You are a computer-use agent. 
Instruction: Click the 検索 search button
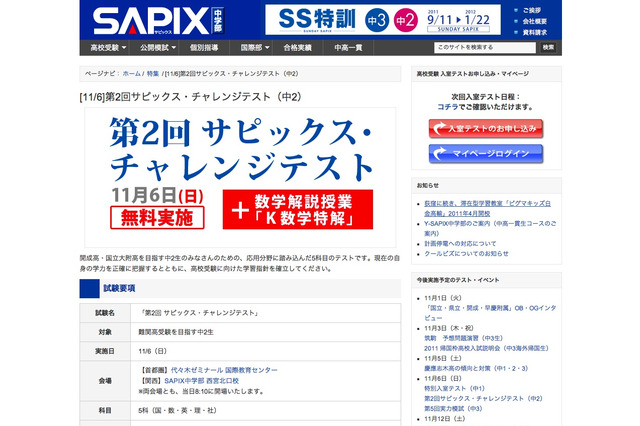[549, 47]
